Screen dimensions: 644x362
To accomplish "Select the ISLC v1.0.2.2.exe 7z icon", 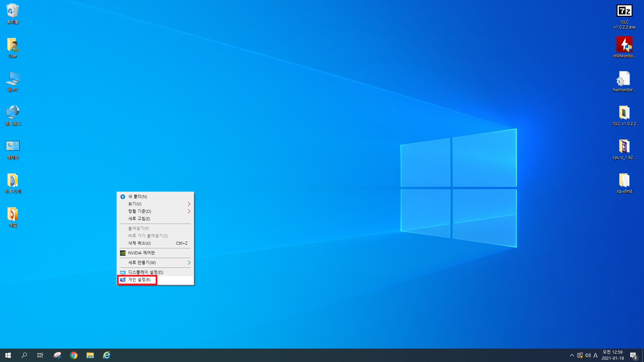I will tap(624, 12).
